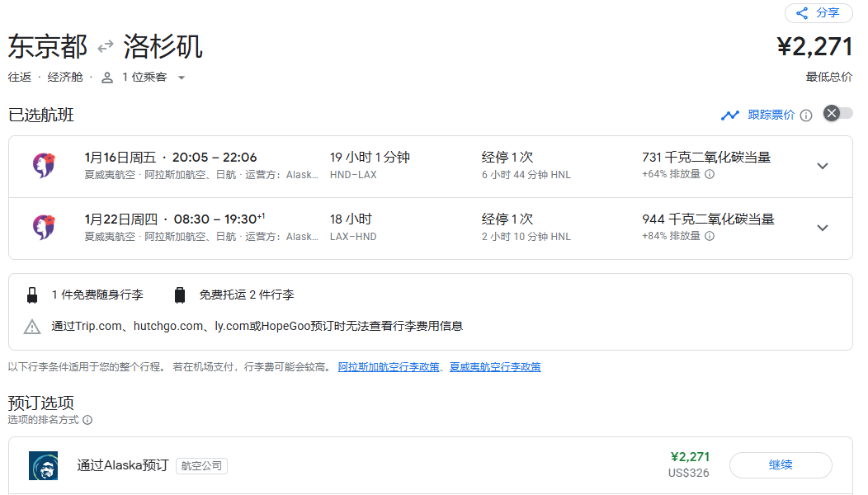The width and height of the screenshot is (868, 495).
Task: Click the Alaska booking provider logo
Action: coord(43,464)
